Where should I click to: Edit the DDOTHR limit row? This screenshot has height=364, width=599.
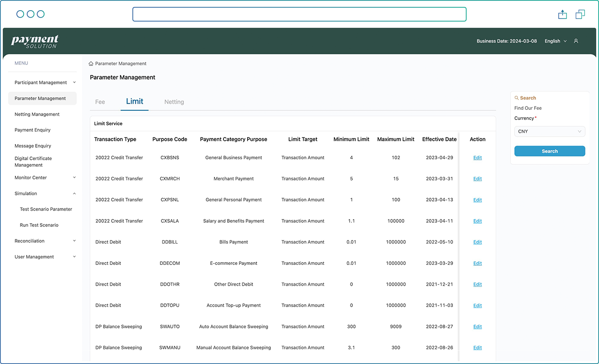[x=478, y=284]
